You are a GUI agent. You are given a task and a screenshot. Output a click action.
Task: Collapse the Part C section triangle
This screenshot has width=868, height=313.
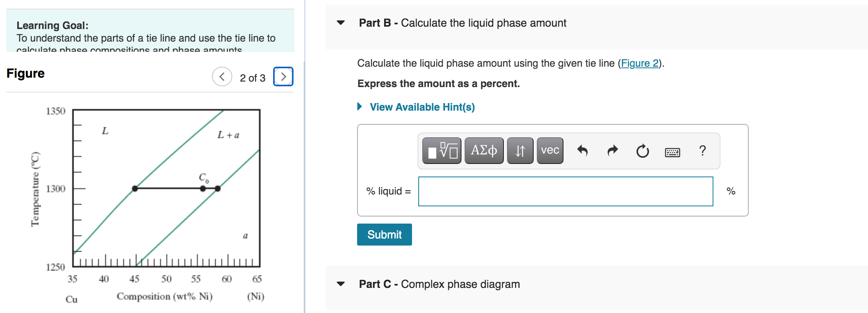[341, 284]
